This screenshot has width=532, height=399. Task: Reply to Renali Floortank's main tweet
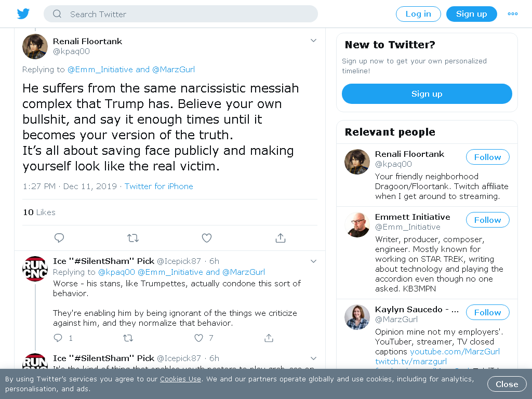59,238
